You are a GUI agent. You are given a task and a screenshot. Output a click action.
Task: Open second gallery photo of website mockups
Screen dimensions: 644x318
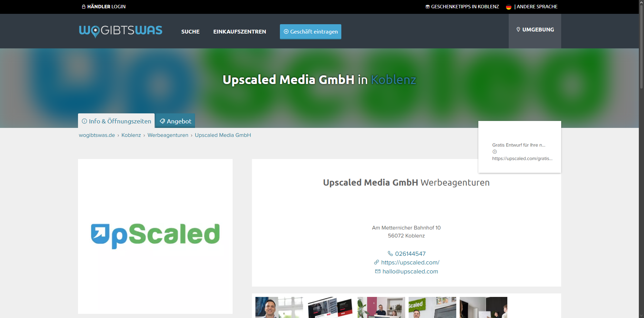coord(330,307)
